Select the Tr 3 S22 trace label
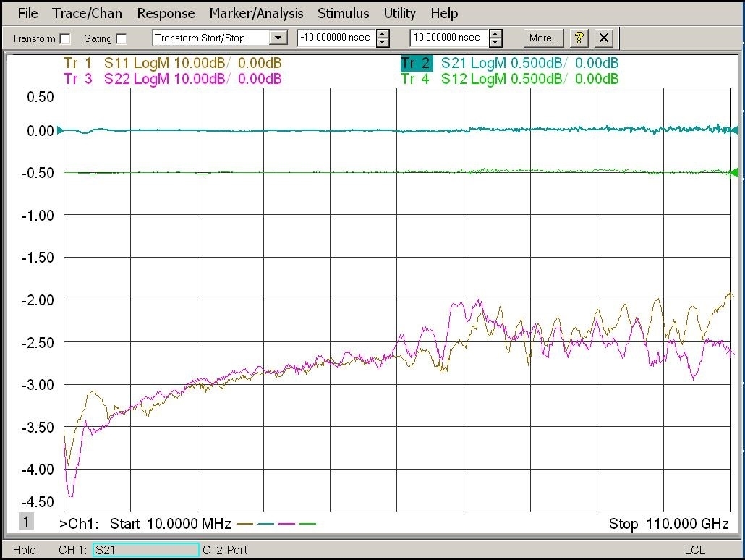The height and width of the screenshot is (560, 745). click(x=172, y=79)
